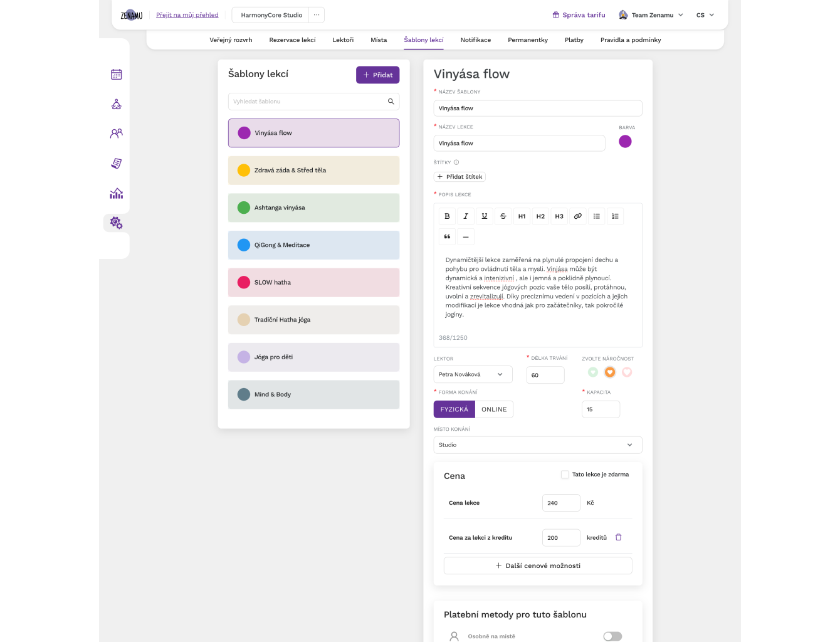Screen dimensions: 840x642
Task: Open the Platby tab
Action: pyautogui.click(x=574, y=40)
